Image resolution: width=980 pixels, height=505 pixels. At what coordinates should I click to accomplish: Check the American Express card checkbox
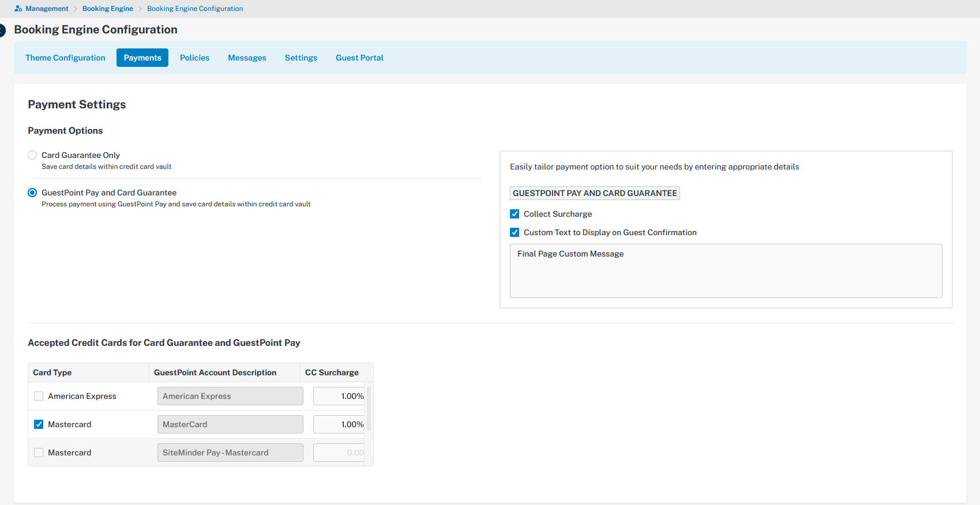point(39,396)
